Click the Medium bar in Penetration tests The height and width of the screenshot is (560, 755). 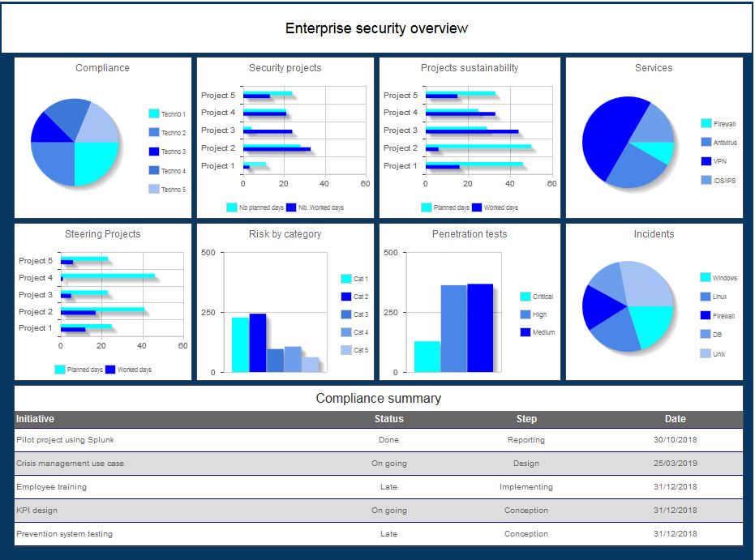tap(480, 327)
